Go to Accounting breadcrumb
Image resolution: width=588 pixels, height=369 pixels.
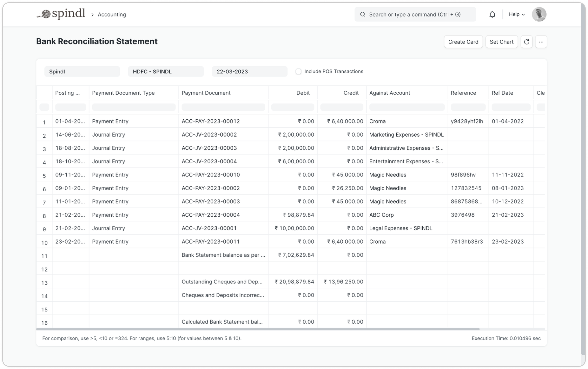(x=112, y=15)
